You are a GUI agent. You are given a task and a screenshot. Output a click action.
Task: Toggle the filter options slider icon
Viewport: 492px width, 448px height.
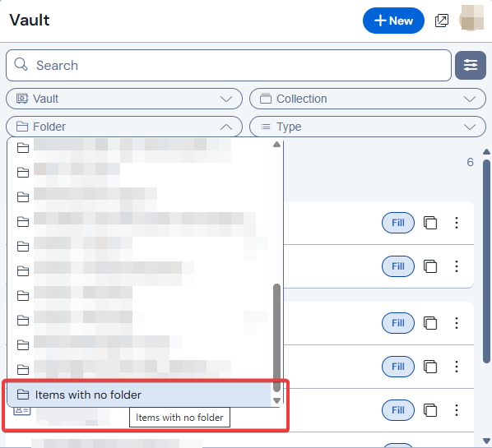tap(471, 65)
